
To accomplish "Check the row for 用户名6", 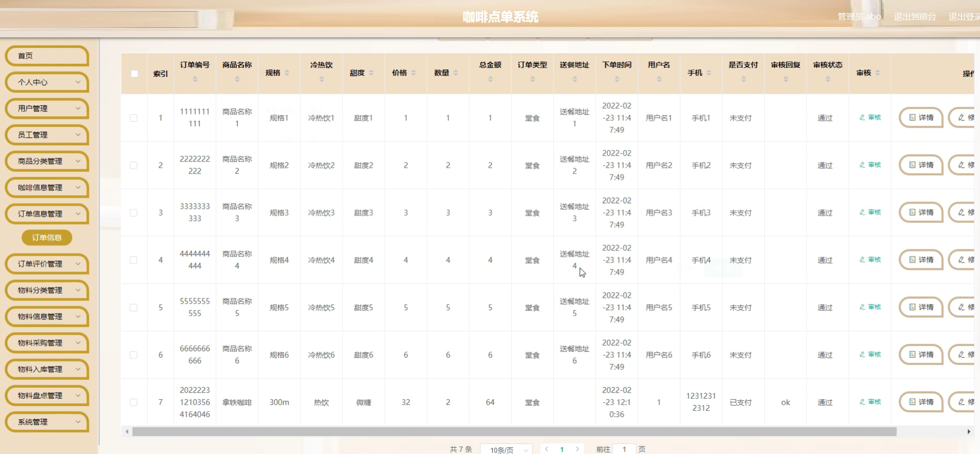I will 134,355.
